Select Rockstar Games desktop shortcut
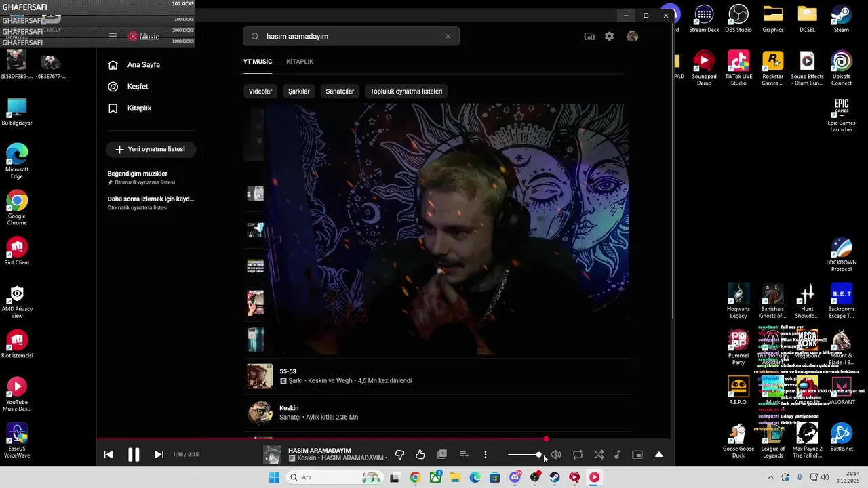868x488 pixels. point(773,68)
